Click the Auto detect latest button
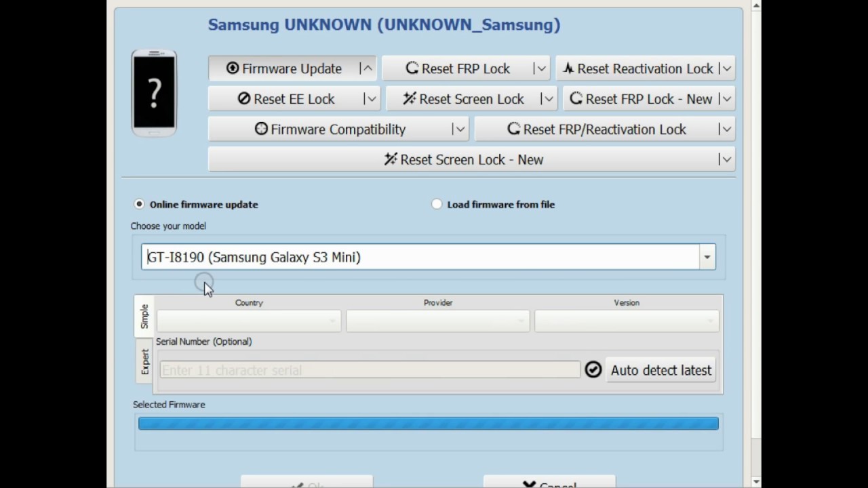 (x=660, y=370)
